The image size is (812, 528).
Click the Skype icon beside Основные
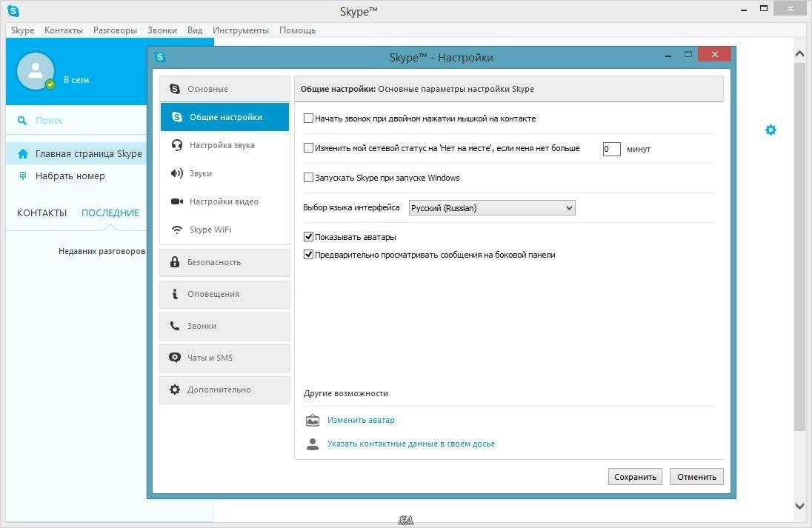coord(175,89)
